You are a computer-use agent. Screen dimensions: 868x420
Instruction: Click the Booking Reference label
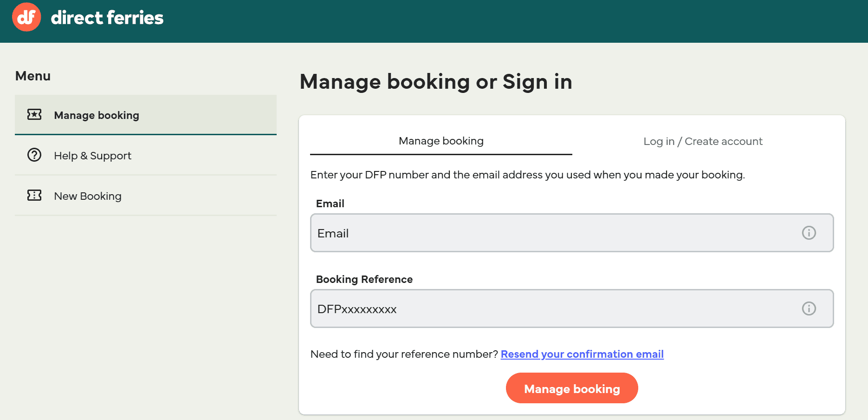[x=364, y=279]
